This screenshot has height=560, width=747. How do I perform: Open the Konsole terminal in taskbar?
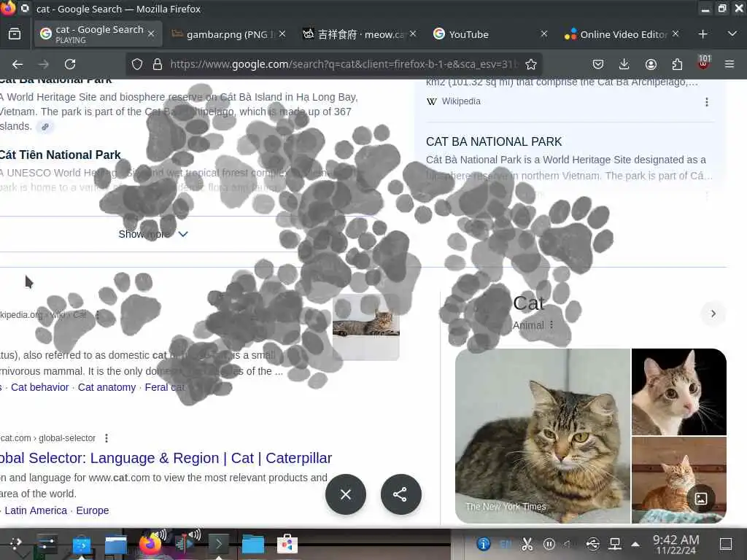[x=218, y=543]
